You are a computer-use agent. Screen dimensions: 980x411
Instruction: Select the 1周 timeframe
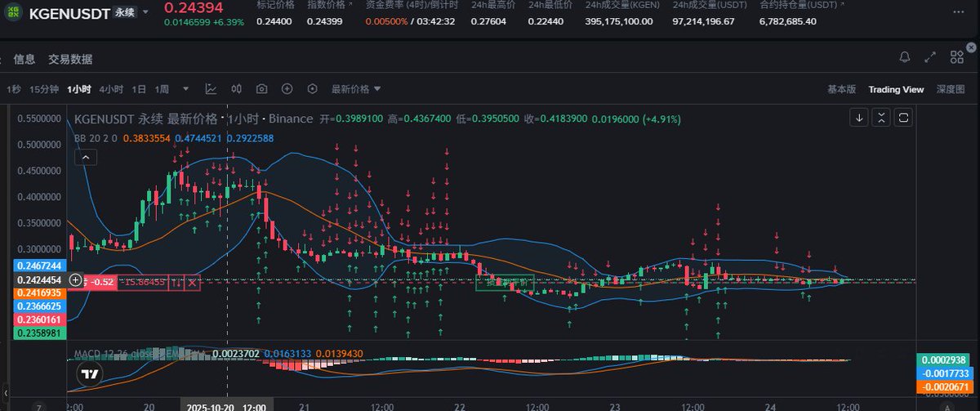(x=162, y=89)
